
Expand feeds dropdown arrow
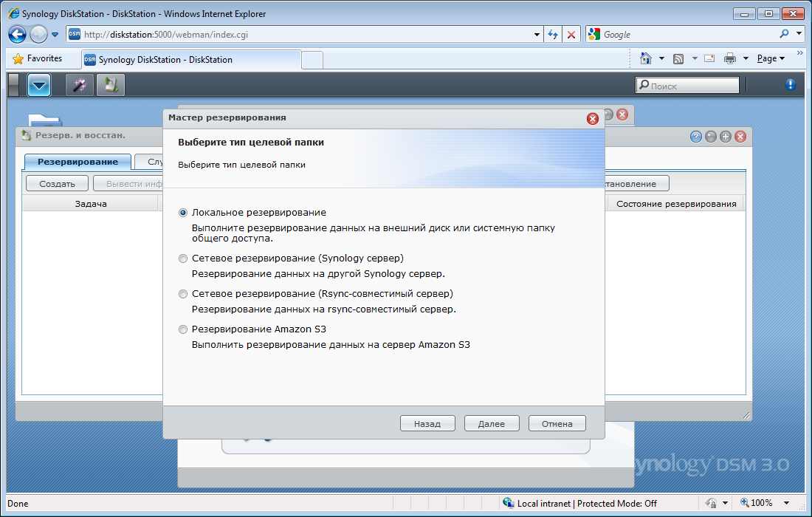point(695,58)
